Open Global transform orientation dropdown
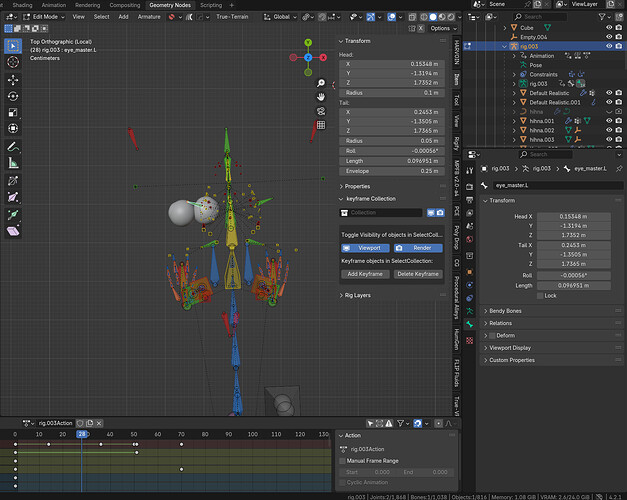The height and width of the screenshot is (500, 627). (280, 17)
